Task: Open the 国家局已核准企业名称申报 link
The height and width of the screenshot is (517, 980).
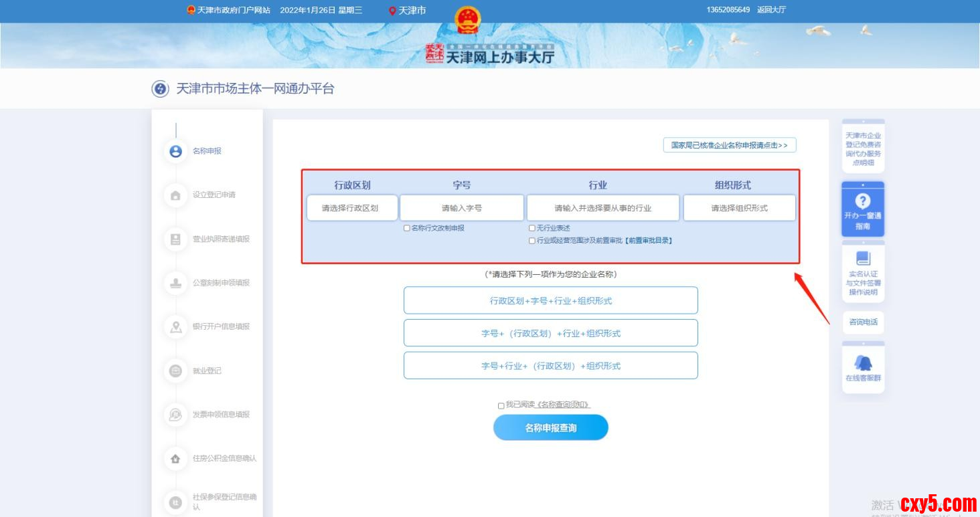Action: 729,145
